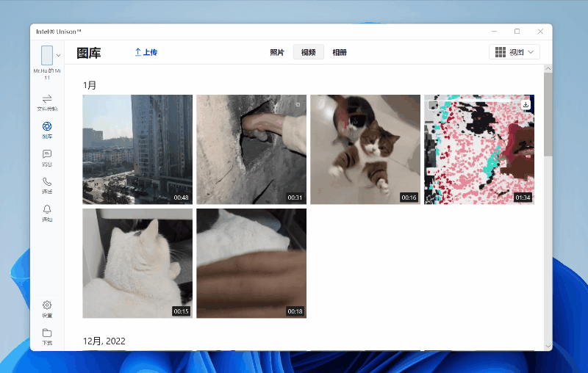Open the 00:18 hand petting cat video
588x373 pixels.
click(251, 264)
